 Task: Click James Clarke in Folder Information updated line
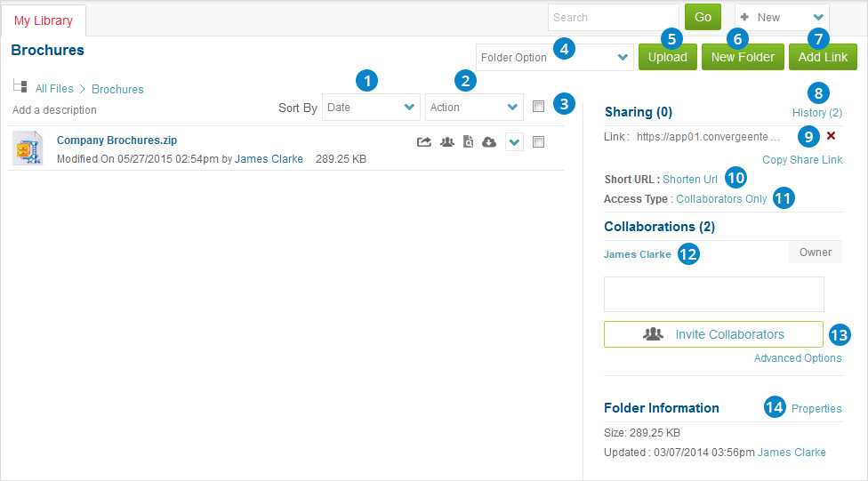tap(792, 453)
